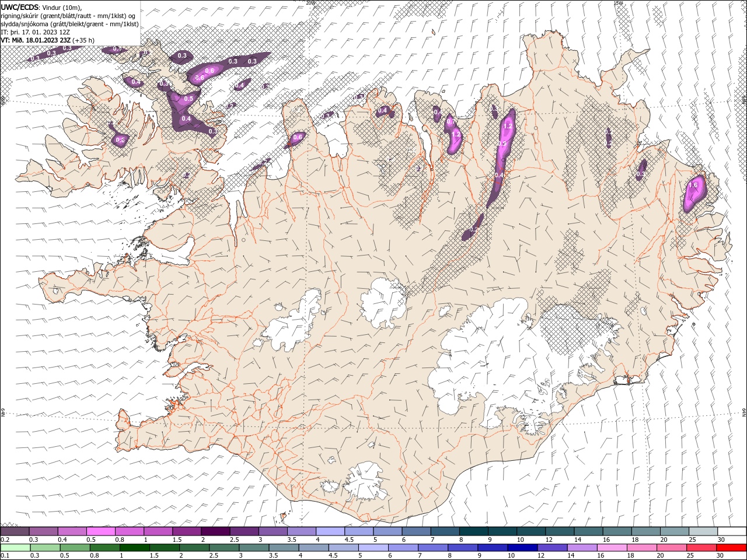
Task: Click the '0.2' label under the upper legend row
Action: click(x=4, y=540)
